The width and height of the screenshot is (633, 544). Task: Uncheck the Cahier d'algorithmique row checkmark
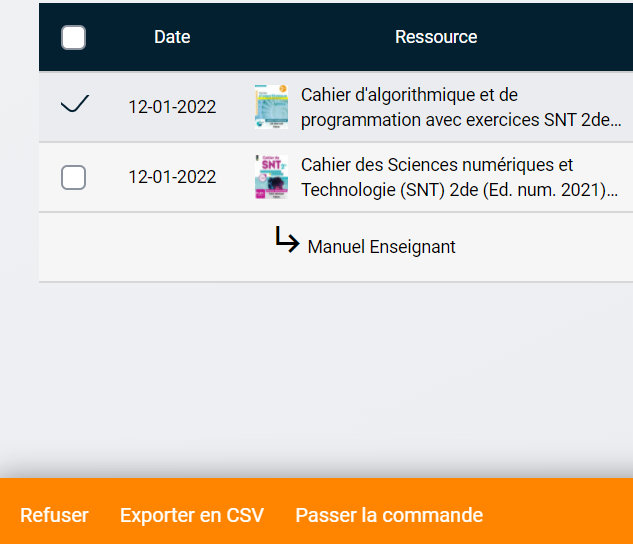point(74,104)
